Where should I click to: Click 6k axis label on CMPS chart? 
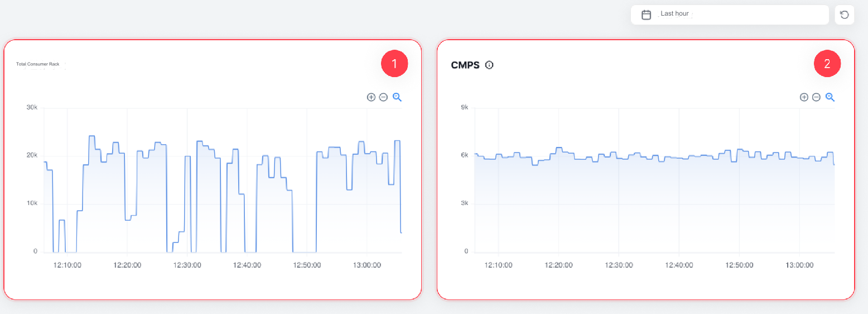point(464,155)
